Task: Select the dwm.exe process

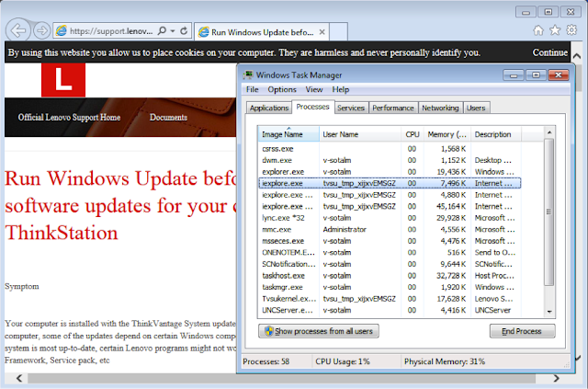Action: click(x=390, y=160)
